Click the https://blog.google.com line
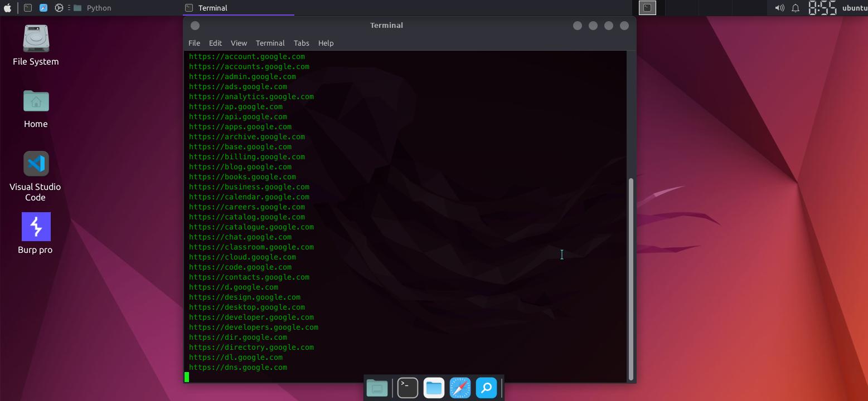Viewport: 868px width, 401px height. [x=240, y=167]
